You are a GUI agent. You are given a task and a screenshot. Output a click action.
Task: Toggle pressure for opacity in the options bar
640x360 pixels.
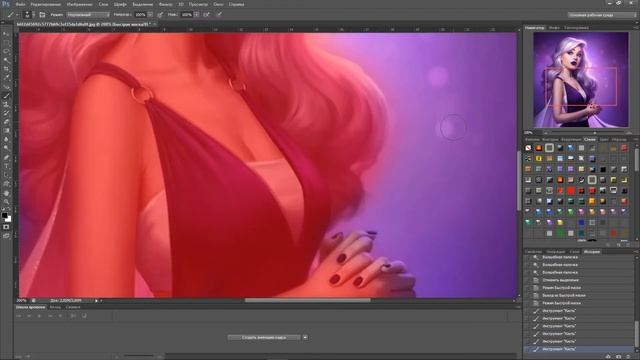coord(160,15)
